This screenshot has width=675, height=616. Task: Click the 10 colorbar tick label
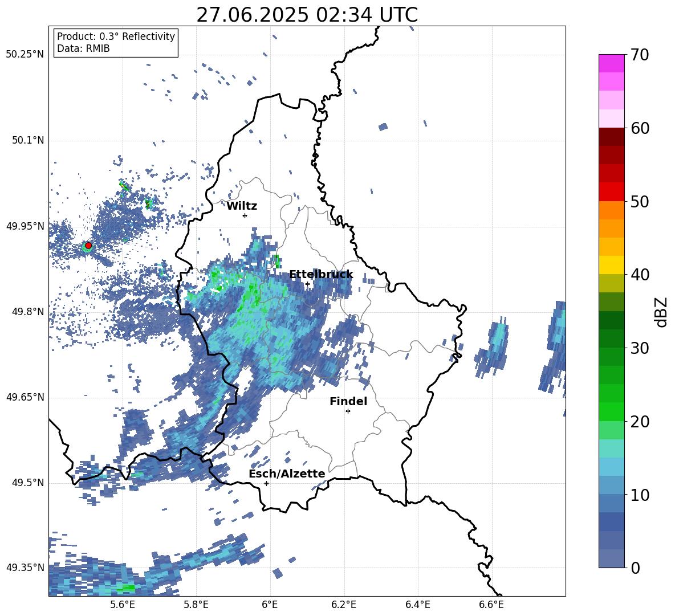pyautogui.click(x=640, y=495)
